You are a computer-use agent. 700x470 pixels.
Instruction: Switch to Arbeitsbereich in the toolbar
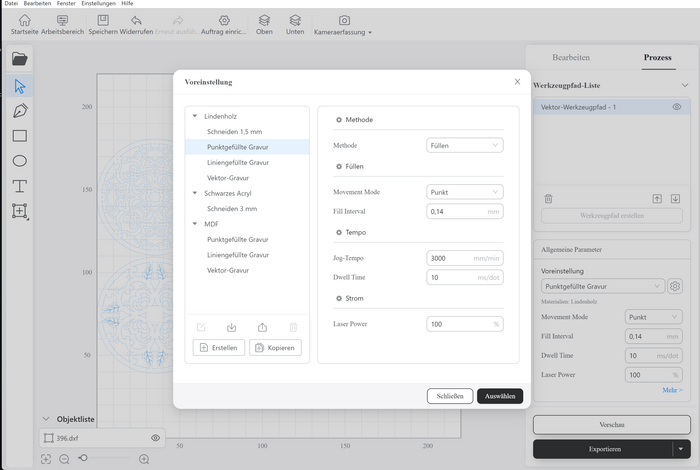click(62, 24)
